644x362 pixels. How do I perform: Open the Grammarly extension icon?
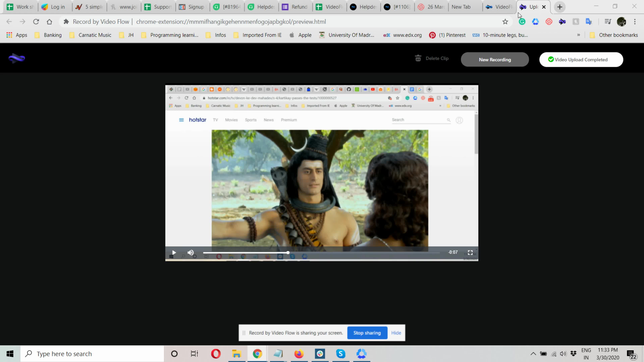pos(522,22)
